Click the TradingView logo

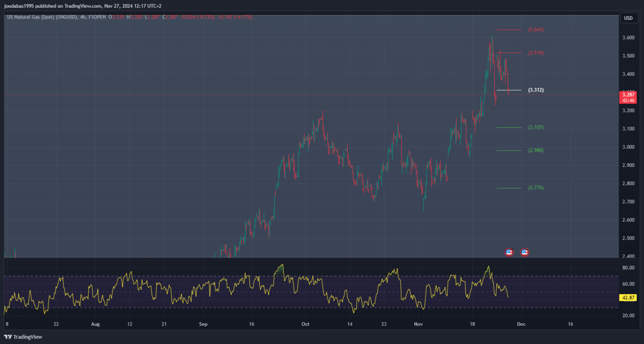click(23, 337)
